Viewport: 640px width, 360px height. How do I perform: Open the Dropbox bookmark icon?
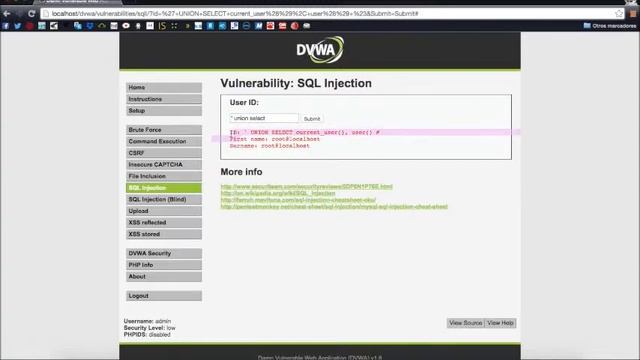[x=90, y=26]
